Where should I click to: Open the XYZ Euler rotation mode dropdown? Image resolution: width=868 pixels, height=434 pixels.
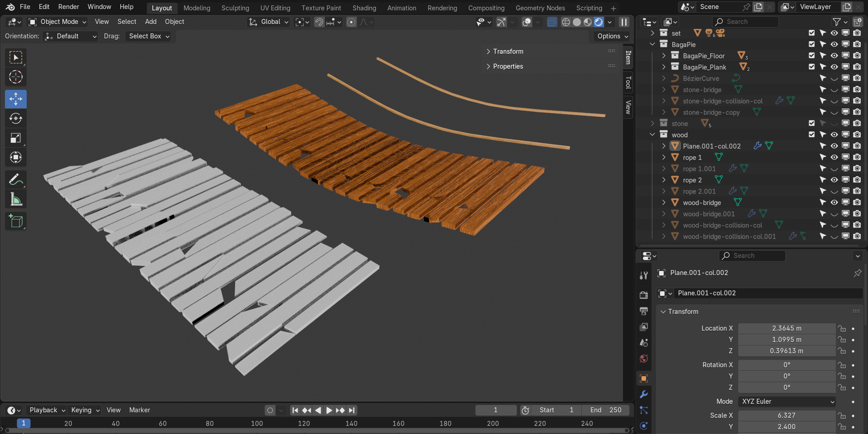coord(787,401)
